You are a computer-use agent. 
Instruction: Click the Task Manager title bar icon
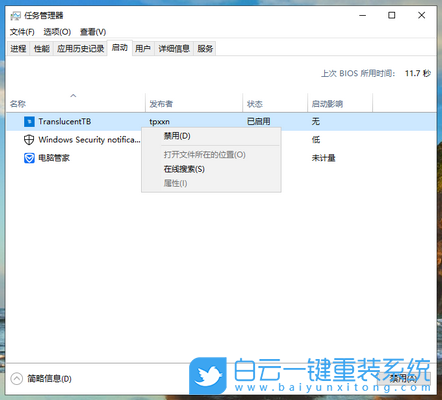point(16,16)
